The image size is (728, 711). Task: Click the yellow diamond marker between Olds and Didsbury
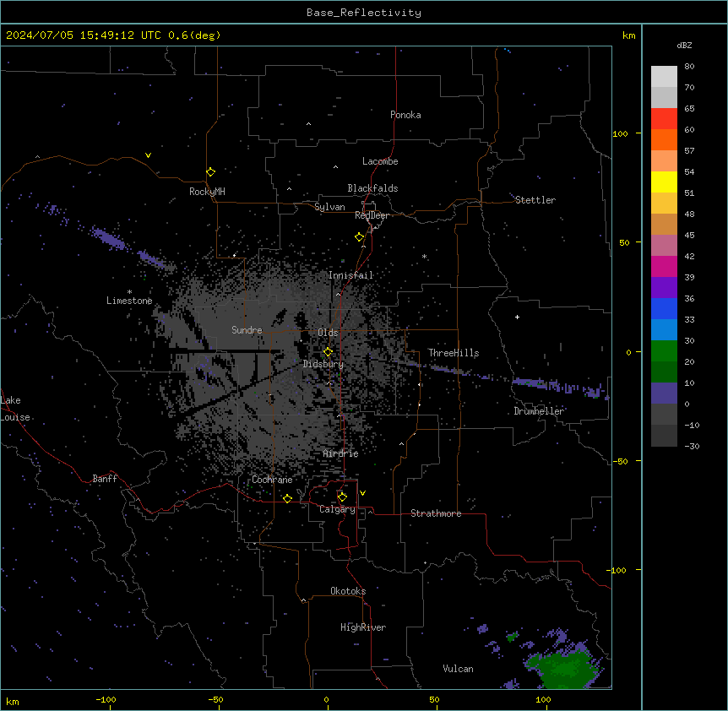point(328,352)
